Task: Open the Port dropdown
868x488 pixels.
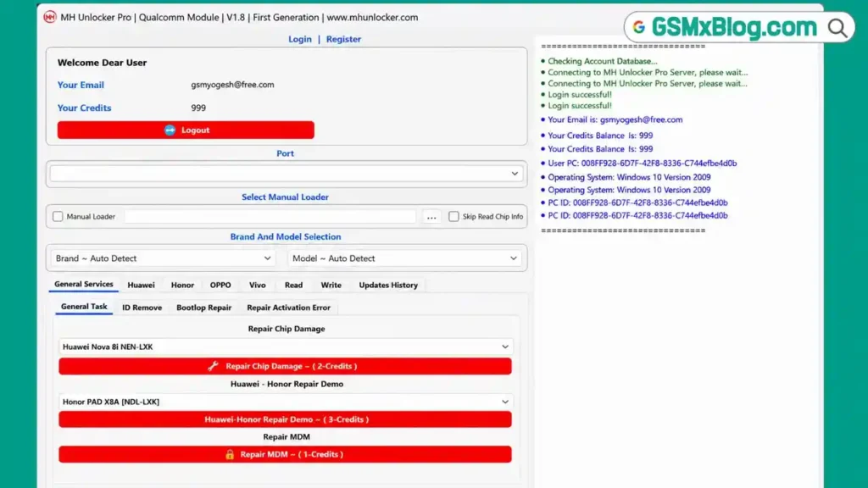Action: click(x=287, y=174)
